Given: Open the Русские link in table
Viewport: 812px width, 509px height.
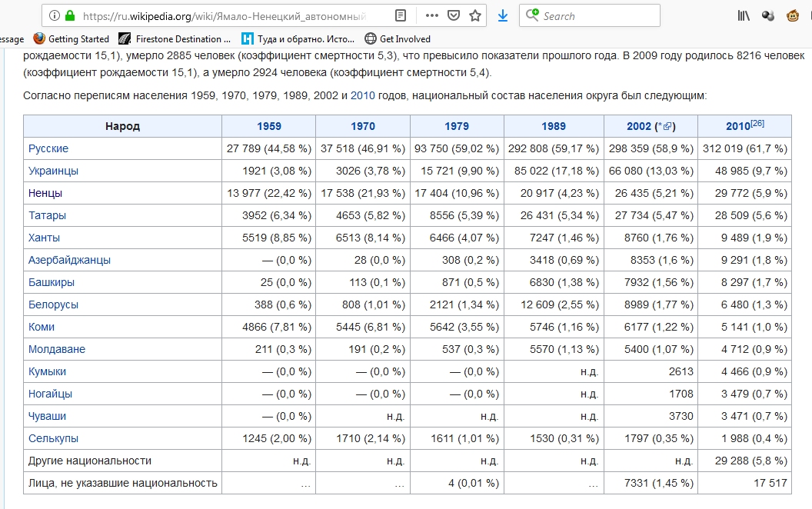Looking at the screenshot, I should pyautogui.click(x=48, y=148).
